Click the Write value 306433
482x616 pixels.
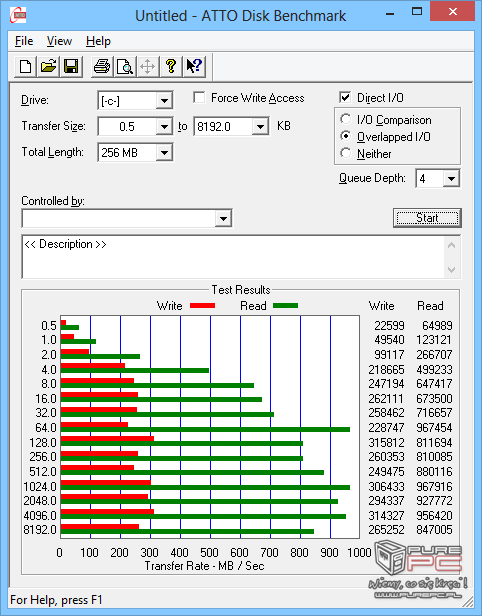[386, 486]
